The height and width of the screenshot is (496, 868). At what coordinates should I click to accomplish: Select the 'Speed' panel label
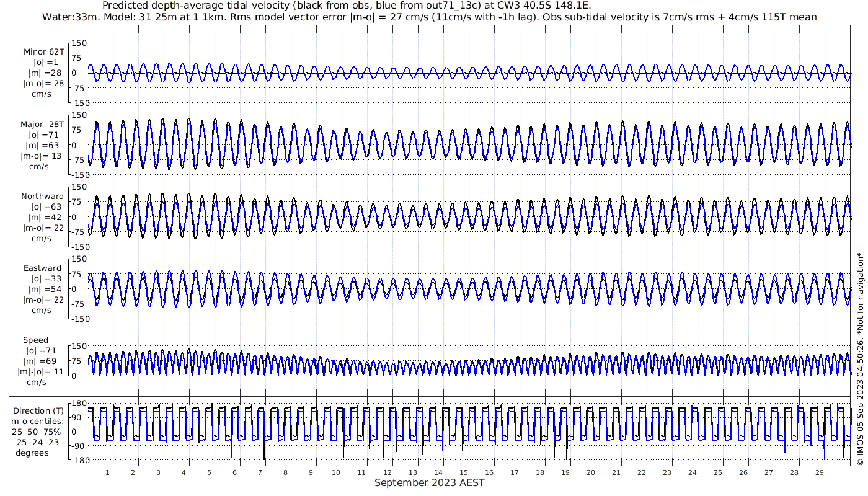(35, 340)
